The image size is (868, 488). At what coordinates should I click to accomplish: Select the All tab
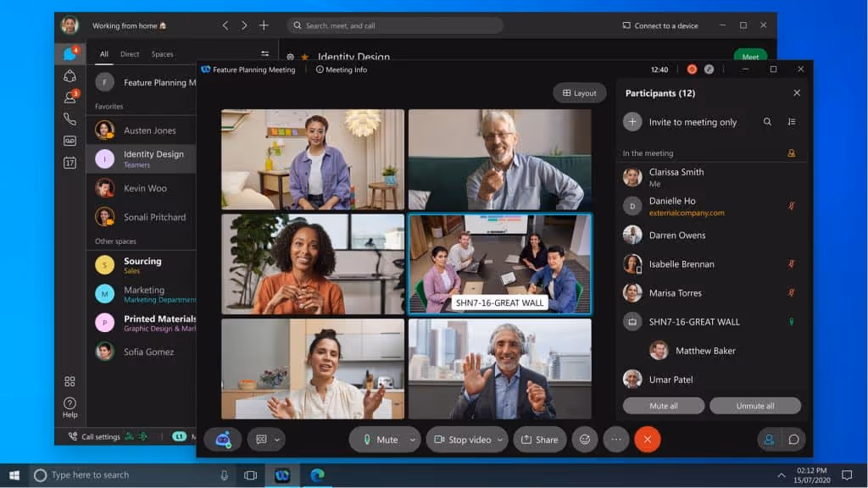pos(104,54)
